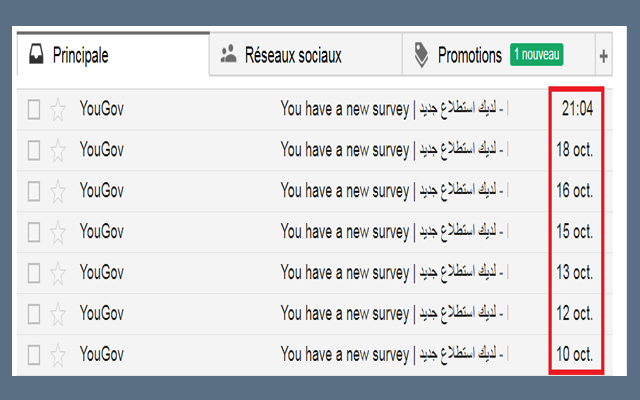
Task: Star the YouGov email dated 15 oct.
Action: pos(58,232)
